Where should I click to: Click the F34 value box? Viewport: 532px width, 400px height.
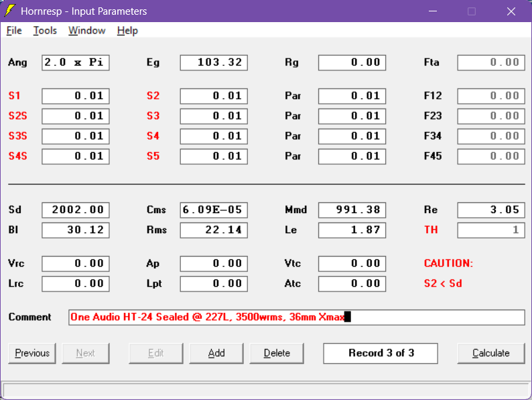[x=491, y=136]
